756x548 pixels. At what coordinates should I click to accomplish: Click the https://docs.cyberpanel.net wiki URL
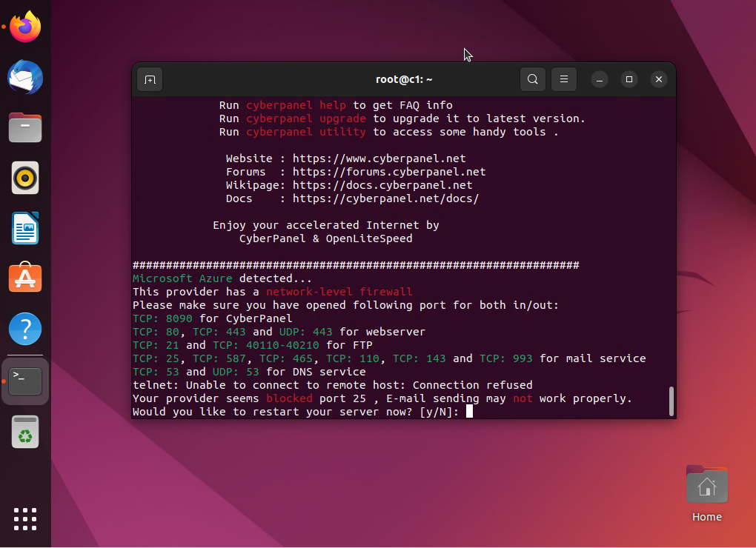[x=382, y=185]
